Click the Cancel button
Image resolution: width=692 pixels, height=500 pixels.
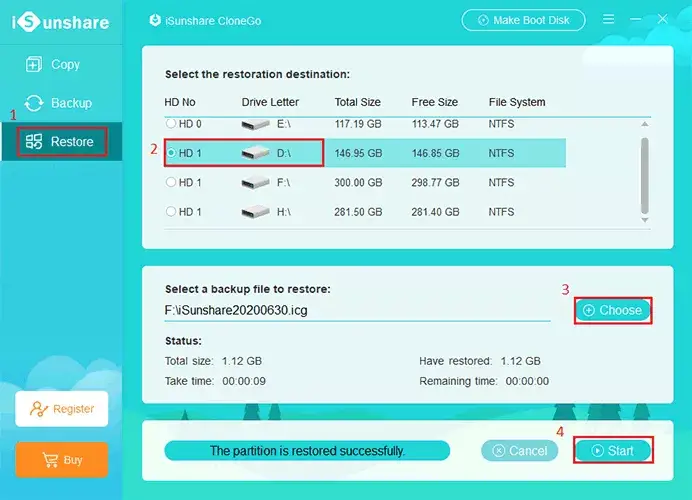519,451
